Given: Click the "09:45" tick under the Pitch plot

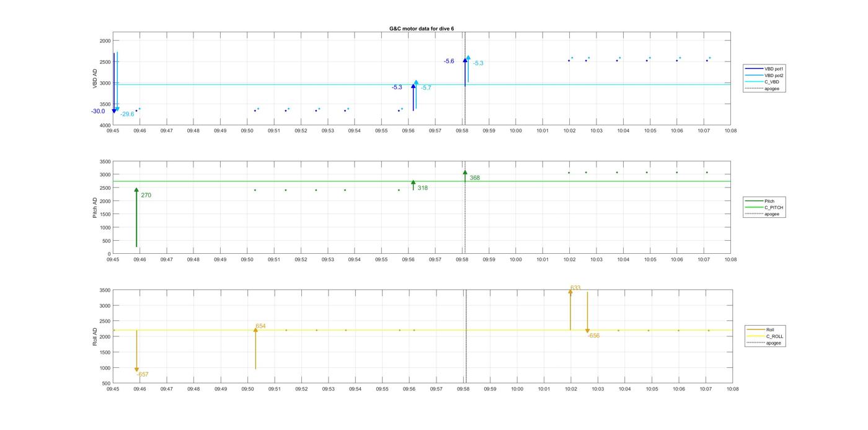Looking at the screenshot, I should pos(113,260).
